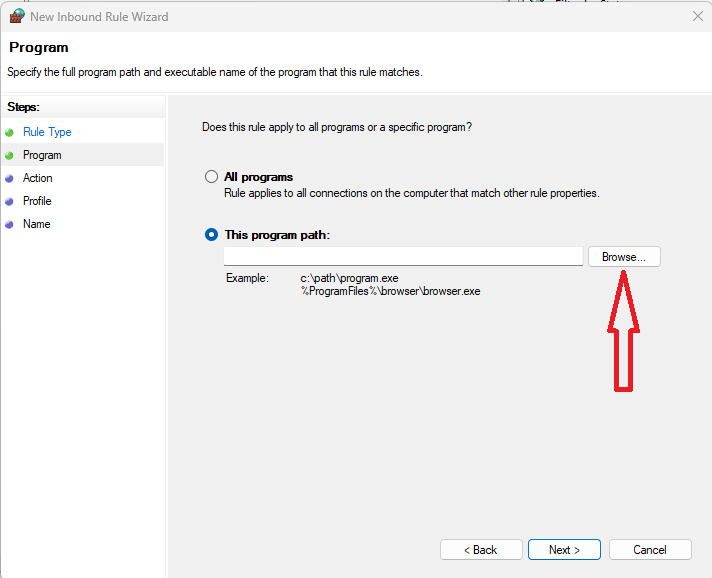Viewport: 712px width, 578px height.
Task: Select the All programs radio button
Action: pos(211,177)
